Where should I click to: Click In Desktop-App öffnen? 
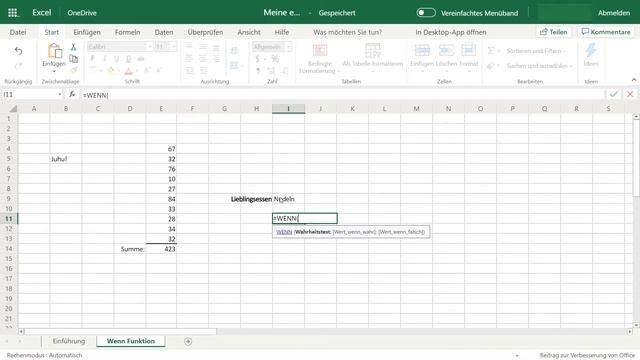point(451,32)
